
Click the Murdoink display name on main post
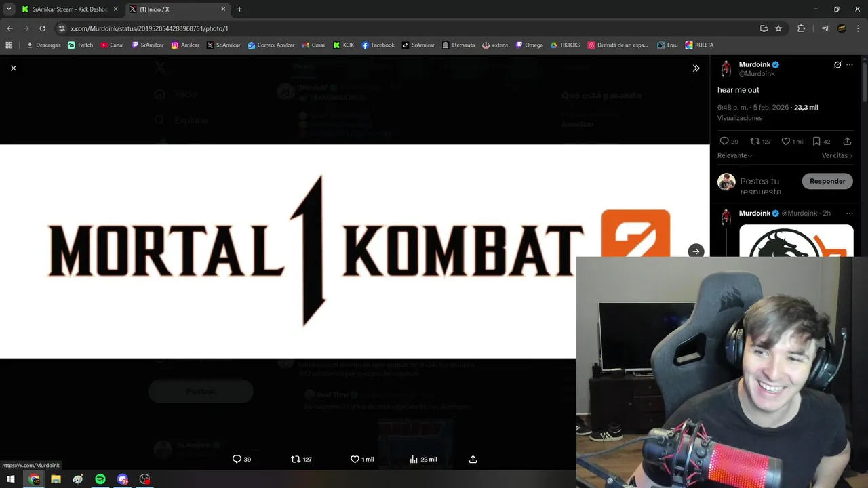(754, 64)
